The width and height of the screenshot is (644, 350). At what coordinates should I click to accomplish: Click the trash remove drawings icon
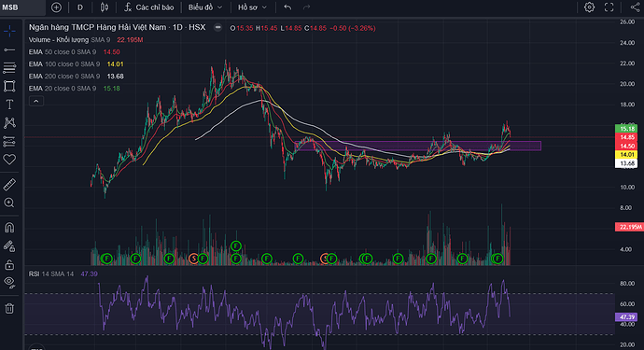tap(9, 308)
